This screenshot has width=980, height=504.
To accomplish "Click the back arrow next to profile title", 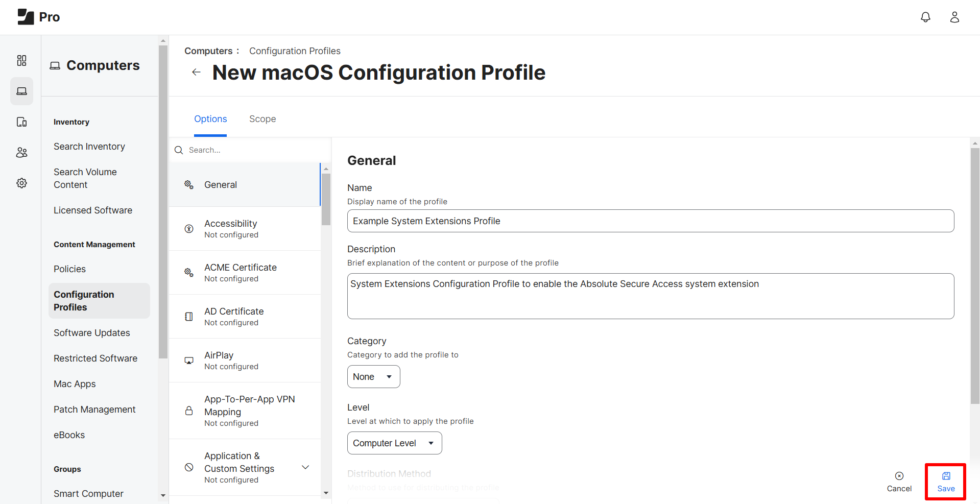I will click(x=196, y=72).
